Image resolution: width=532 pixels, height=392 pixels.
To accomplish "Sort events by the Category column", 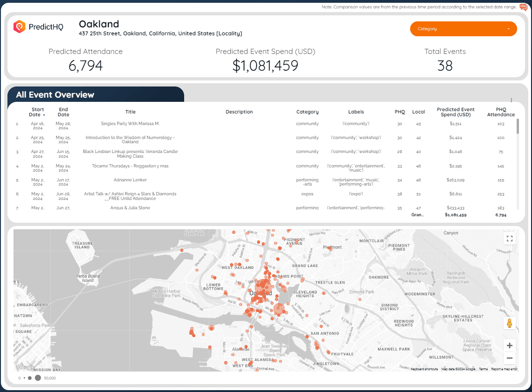I will 307,112.
